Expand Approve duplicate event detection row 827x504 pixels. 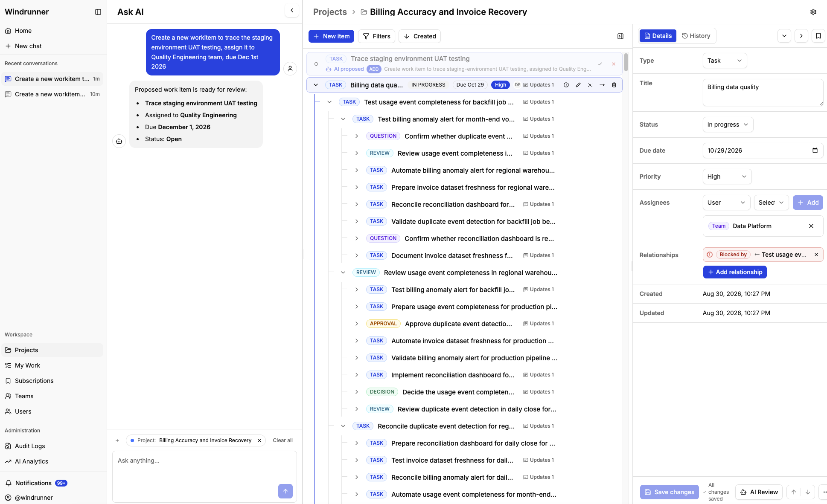tap(357, 324)
